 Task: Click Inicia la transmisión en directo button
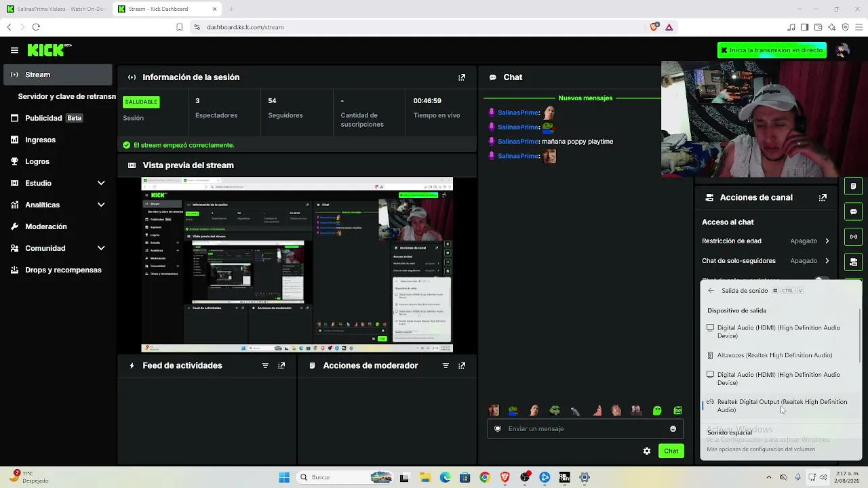(x=772, y=50)
